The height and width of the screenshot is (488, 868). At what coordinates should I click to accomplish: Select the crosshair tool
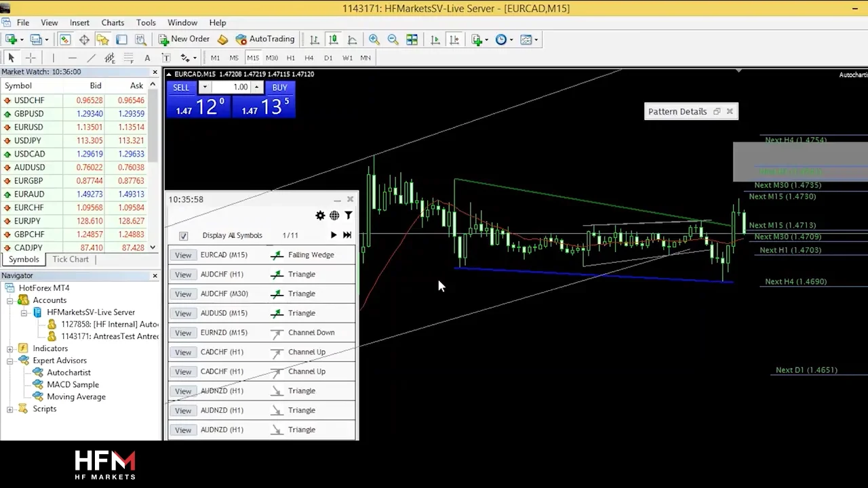click(31, 58)
